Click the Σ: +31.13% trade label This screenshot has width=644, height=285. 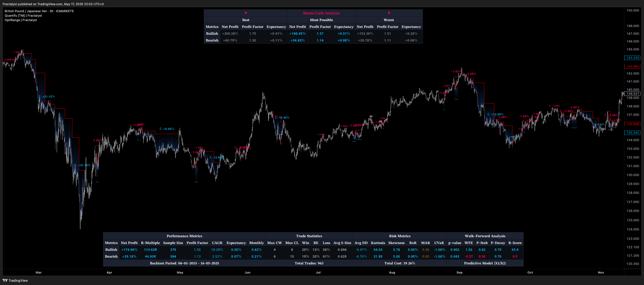pos(82,165)
